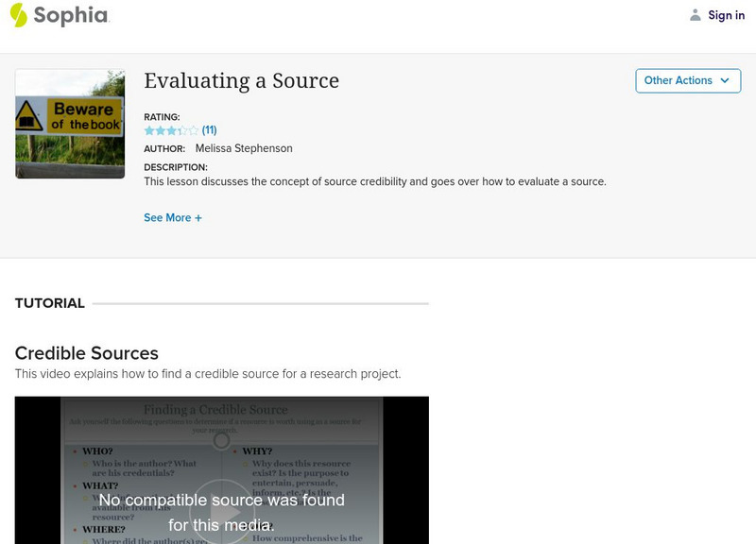This screenshot has width=756, height=544.
Task: Click the Evaluating a Source title
Action: click(241, 81)
